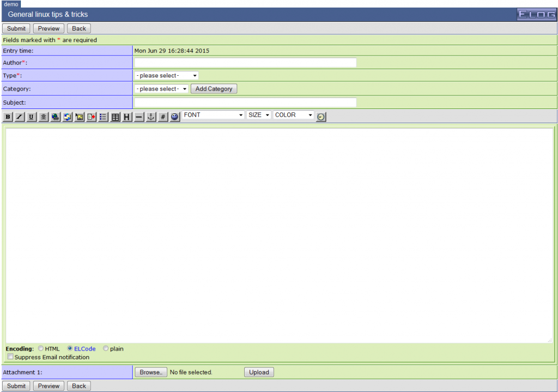Switch encoding to plain text

106,348
